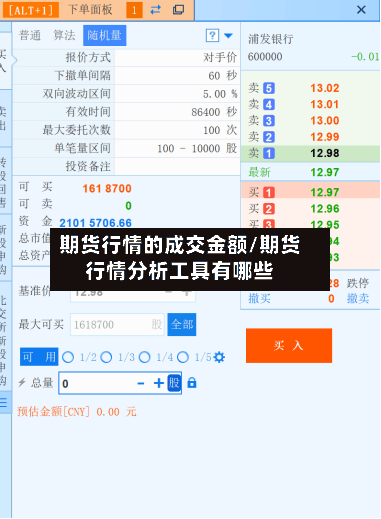
Task: Click the 可用 button
Action: pyautogui.click(x=39, y=357)
